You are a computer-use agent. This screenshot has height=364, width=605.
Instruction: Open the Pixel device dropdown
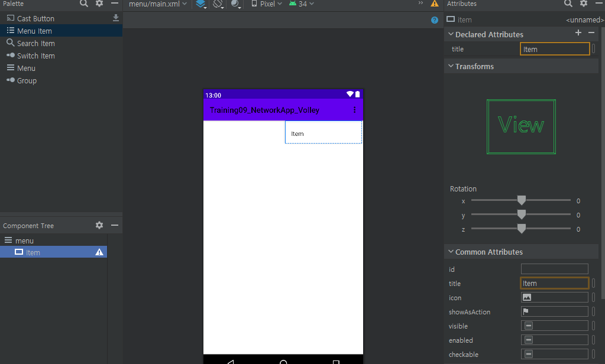coord(267,4)
